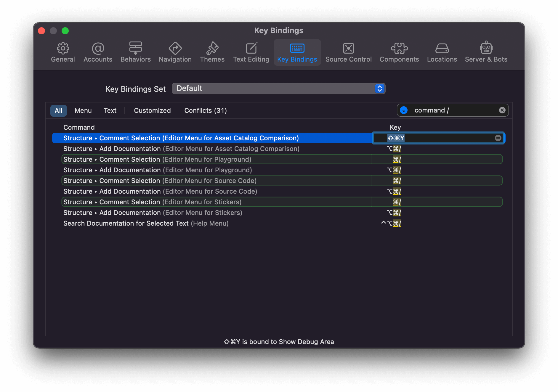Open the Text Editing preferences pane
The image size is (558, 392).
click(251, 52)
